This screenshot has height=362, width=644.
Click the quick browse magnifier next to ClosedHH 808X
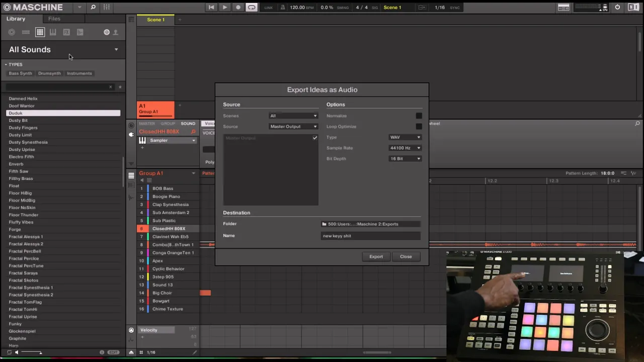pyautogui.click(x=194, y=132)
